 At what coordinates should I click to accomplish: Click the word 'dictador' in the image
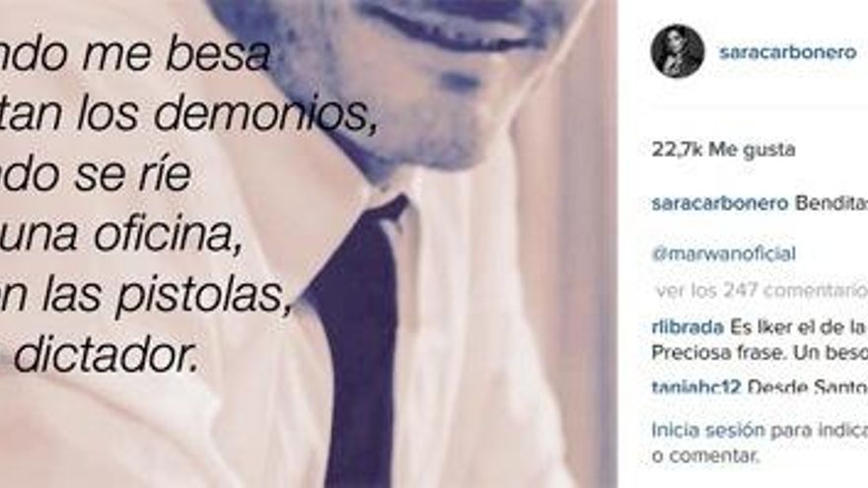[x=106, y=356]
